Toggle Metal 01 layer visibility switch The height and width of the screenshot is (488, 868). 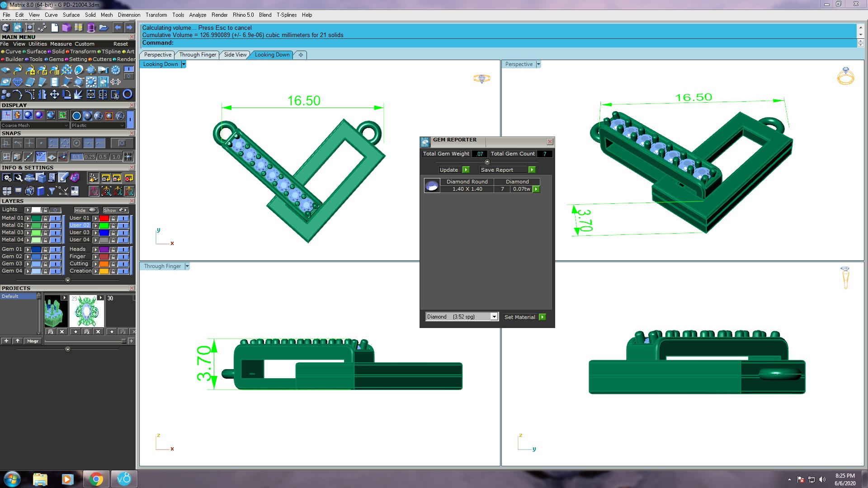click(55, 218)
